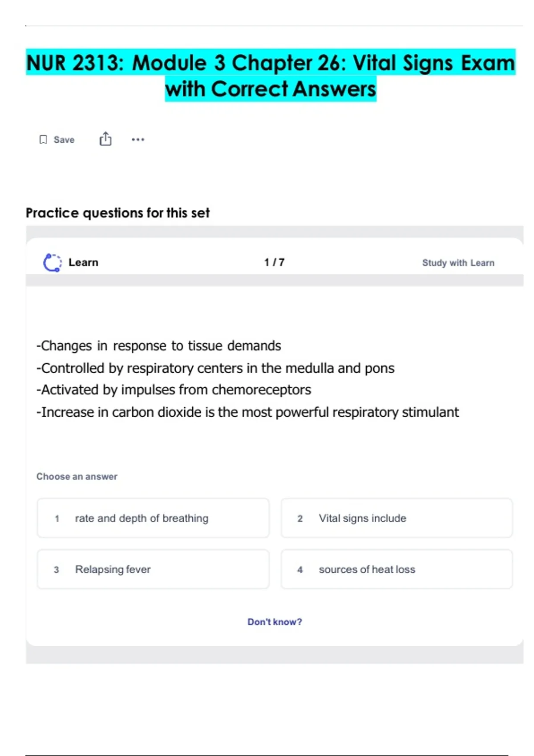
Task: Pick the 'Relapsing fever' answer option
Action: pos(113,569)
